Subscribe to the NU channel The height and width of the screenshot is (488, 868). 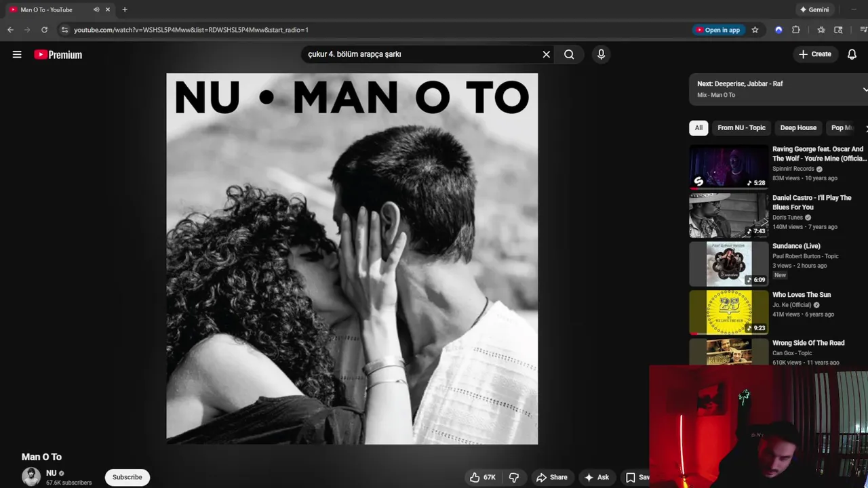[127, 477]
